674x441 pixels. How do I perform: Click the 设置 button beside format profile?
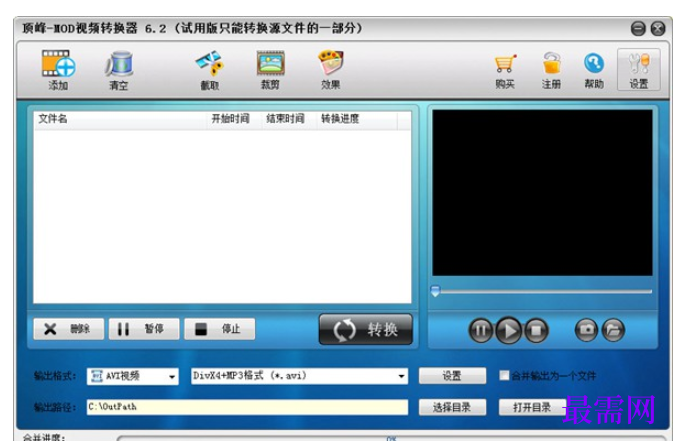(x=453, y=376)
